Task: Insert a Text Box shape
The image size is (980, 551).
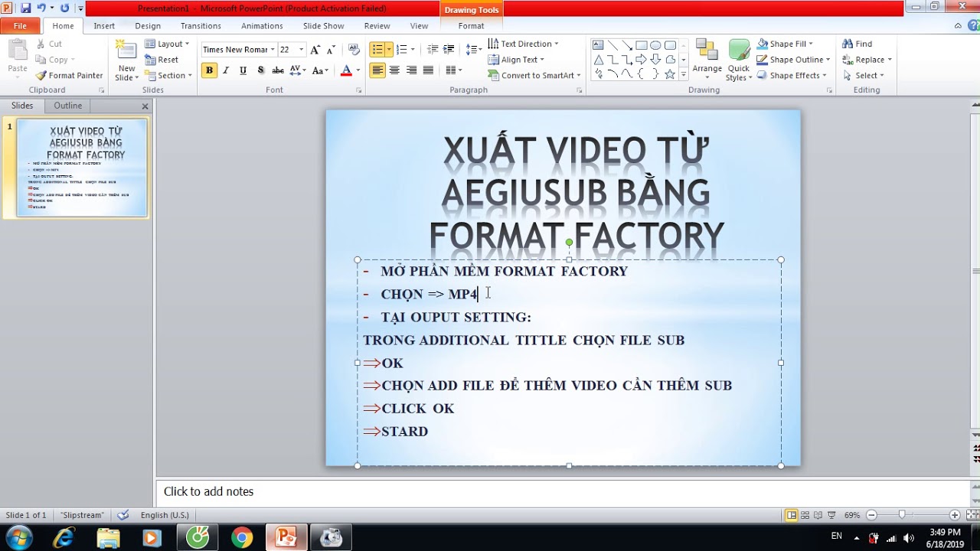Action: [598, 45]
